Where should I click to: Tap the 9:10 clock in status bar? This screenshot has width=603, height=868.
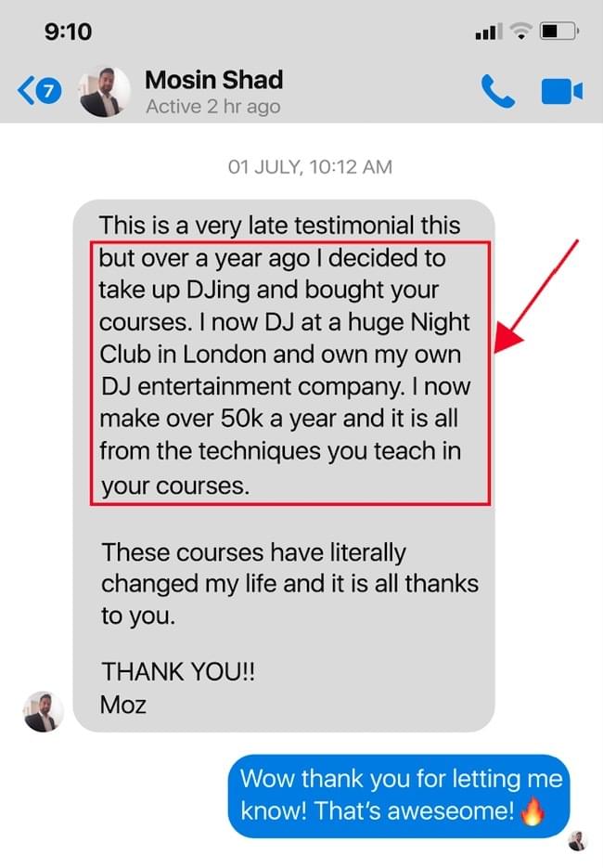[x=68, y=31]
